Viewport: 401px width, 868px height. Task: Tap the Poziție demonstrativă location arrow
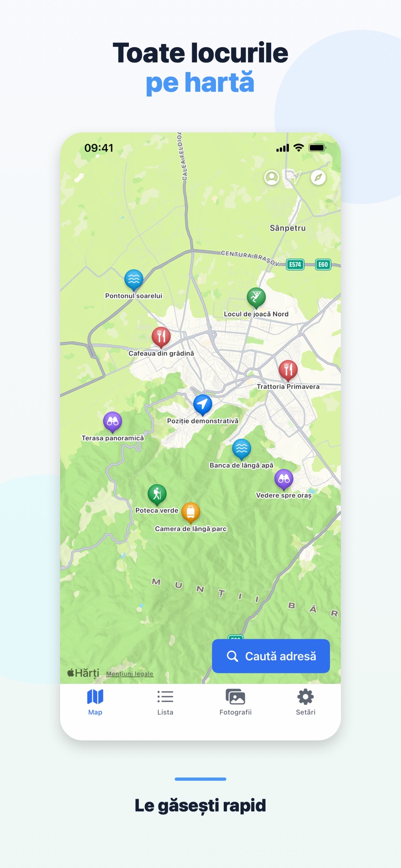(203, 404)
